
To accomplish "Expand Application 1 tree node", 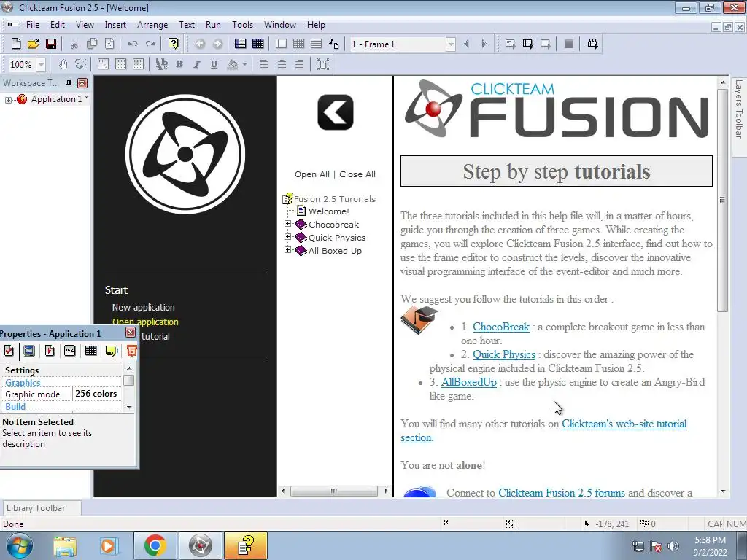I will click(x=8, y=99).
